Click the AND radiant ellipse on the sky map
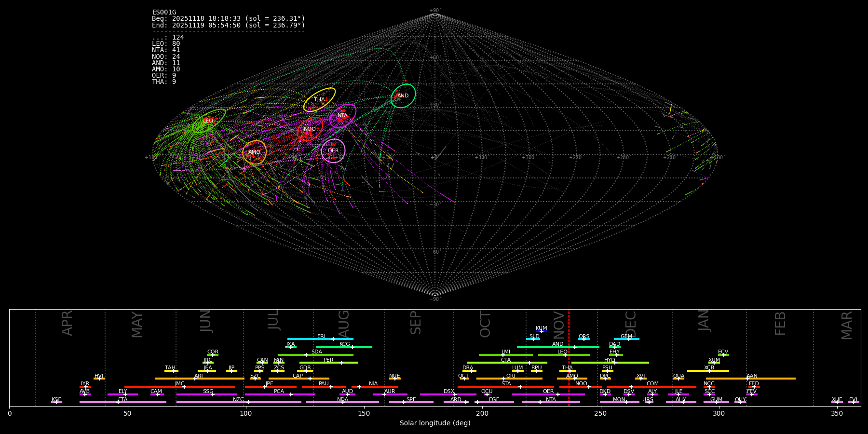868x434 pixels. point(403,95)
